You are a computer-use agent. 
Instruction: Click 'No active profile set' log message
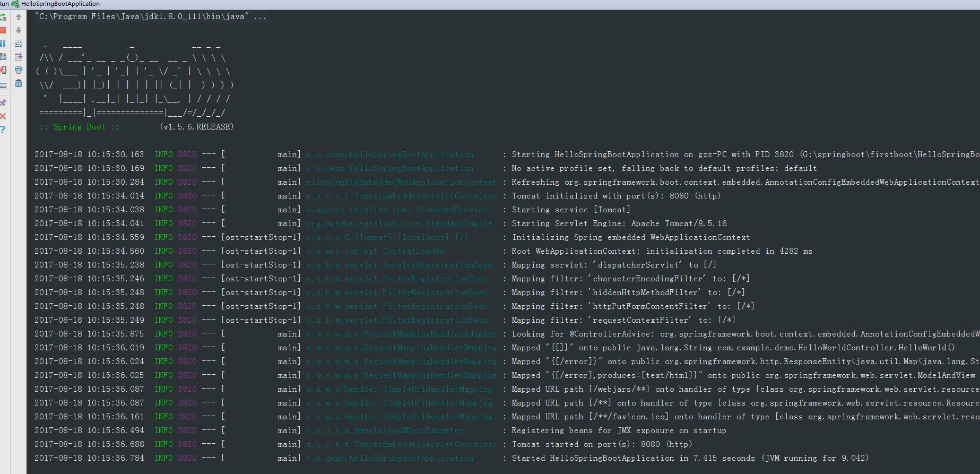coord(664,168)
